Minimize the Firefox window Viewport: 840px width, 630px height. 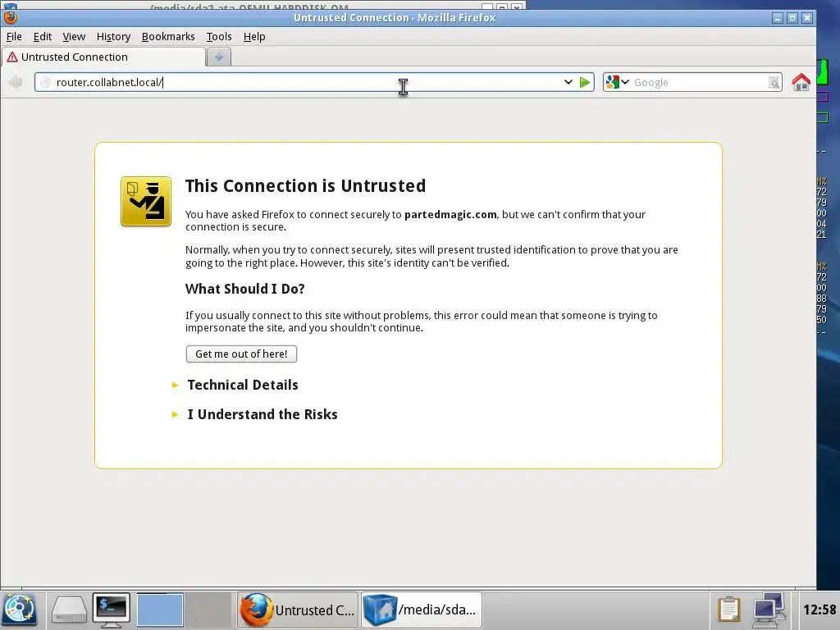[778, 18]
